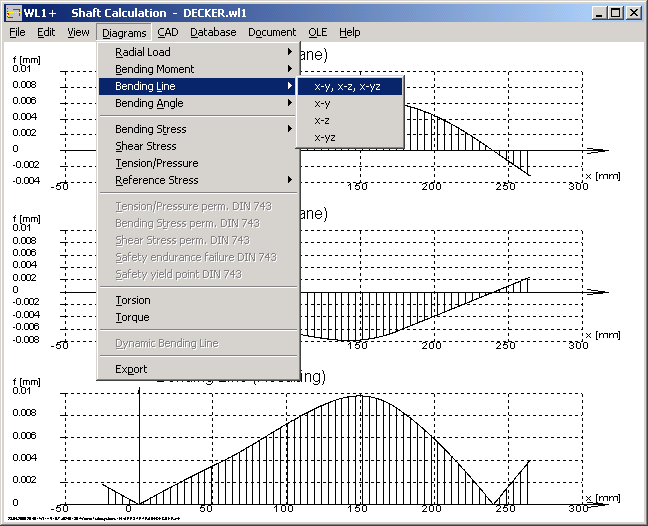This screenshot has width=648, height=526.
Task: Open the File menu
Action: tap(17, 32)
